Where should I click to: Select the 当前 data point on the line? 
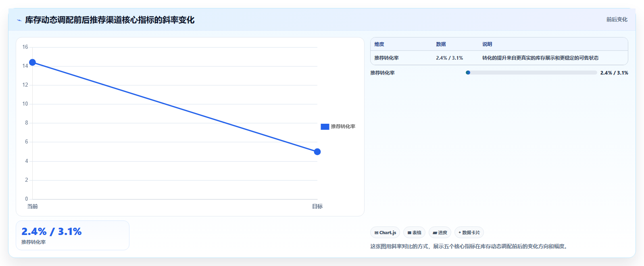[x=32, y=62]
